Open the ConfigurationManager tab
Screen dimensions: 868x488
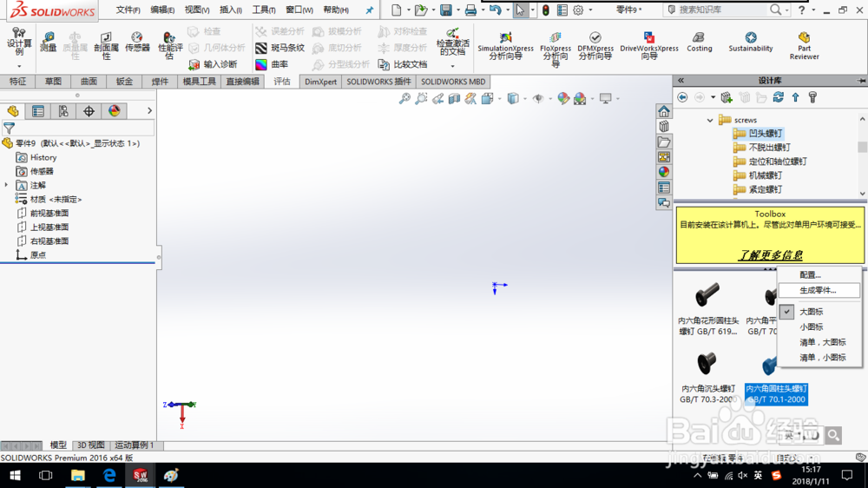point(63,111)
